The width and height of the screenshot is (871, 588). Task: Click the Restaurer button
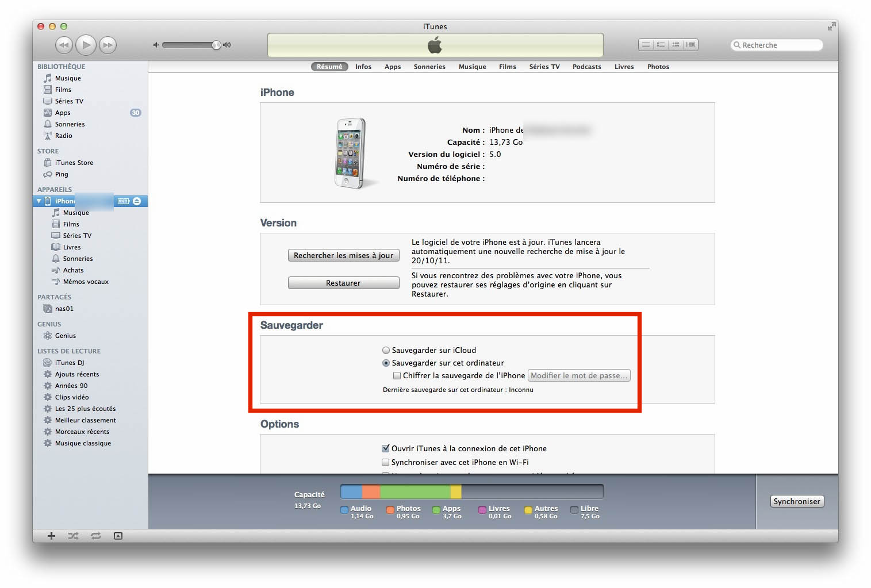click(x=343, y=283)
